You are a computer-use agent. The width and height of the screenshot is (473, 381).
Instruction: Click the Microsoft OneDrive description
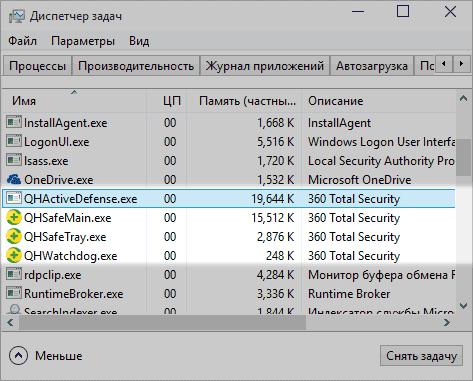tap(359, 180)
